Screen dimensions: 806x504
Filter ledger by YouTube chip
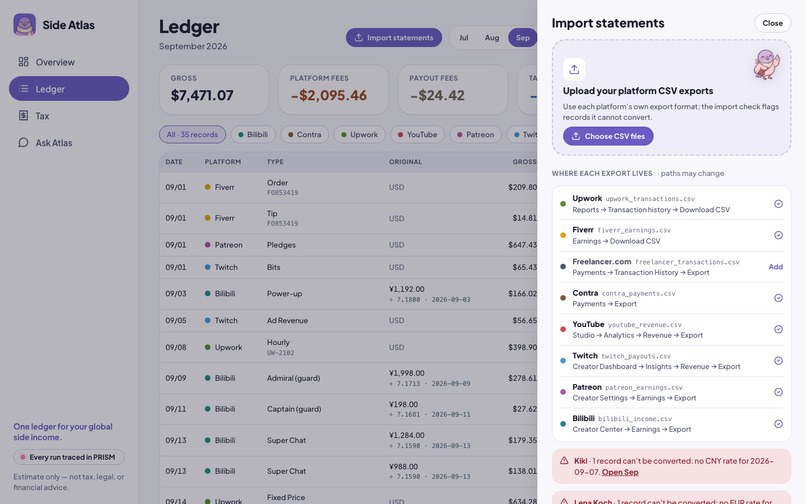[x=417, y=135]
